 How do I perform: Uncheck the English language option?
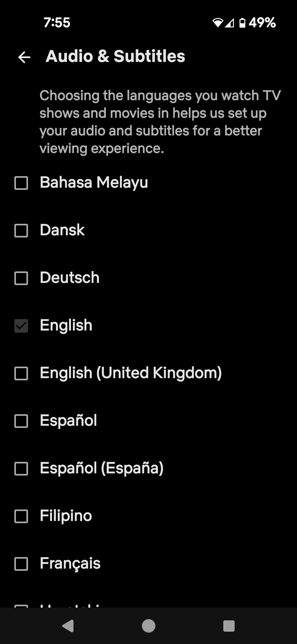coord(21,326)
